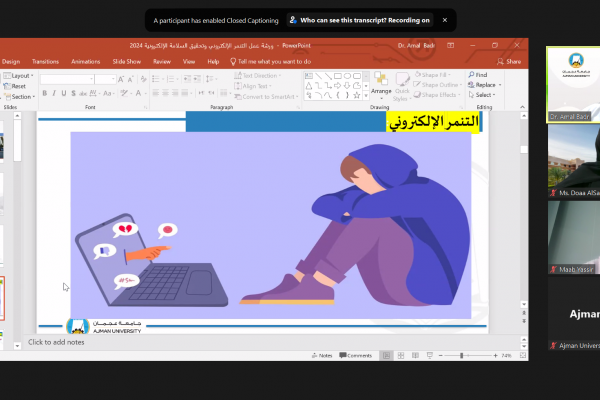Open the Select dropdown in Editing

click(482, 95)
